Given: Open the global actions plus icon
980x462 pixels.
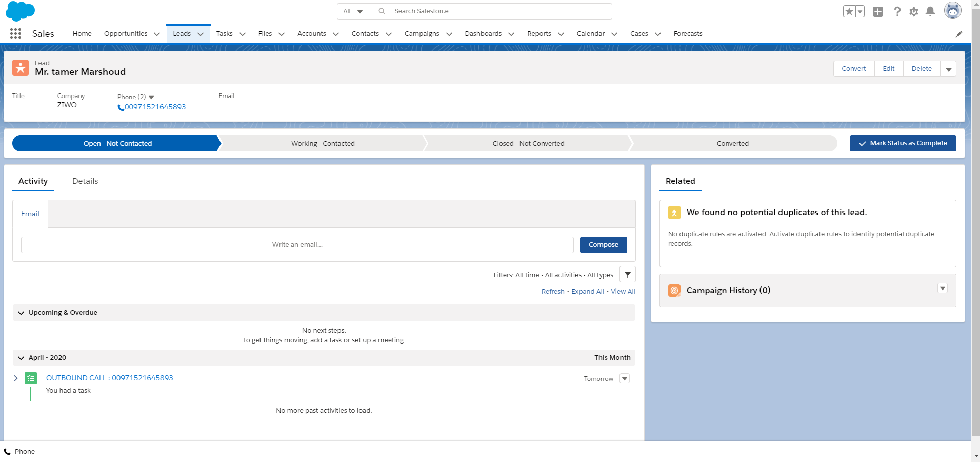Looking at the screenshot, I should pos(878,11).
